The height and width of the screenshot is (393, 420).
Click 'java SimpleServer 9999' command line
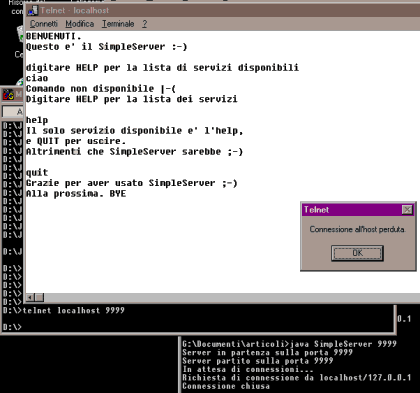point(344,344)
